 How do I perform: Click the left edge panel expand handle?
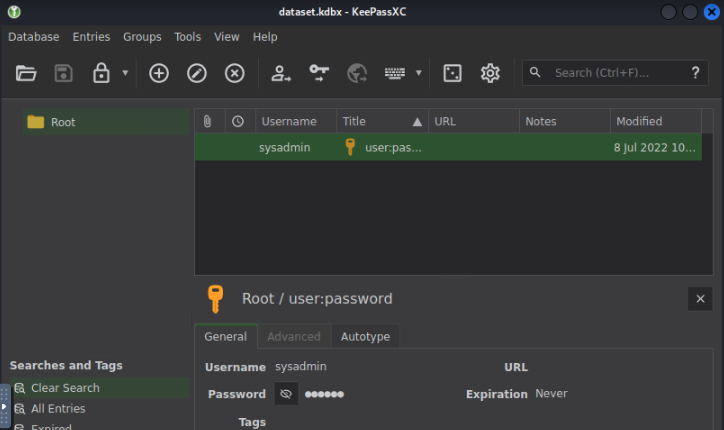4,406
